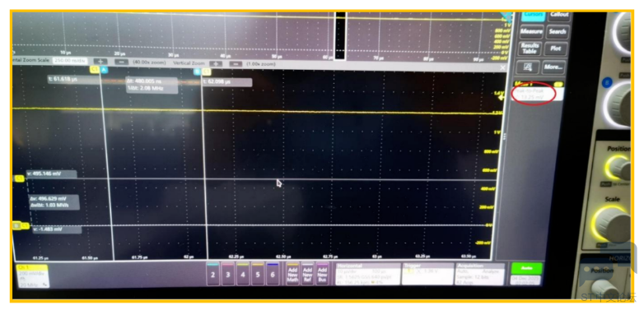
Task: Tap the draw-a-box zoom icon
Action: 528,67
